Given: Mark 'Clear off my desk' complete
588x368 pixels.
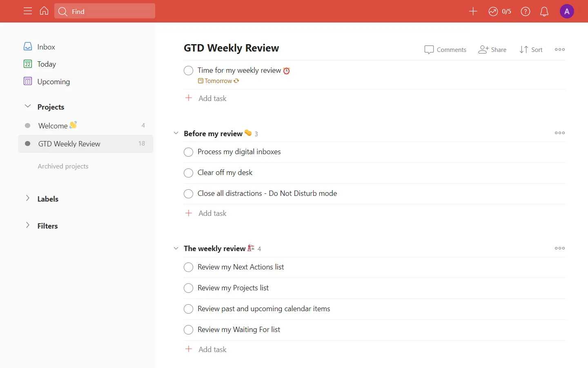Looking at the screenshot, I should 188,173.
